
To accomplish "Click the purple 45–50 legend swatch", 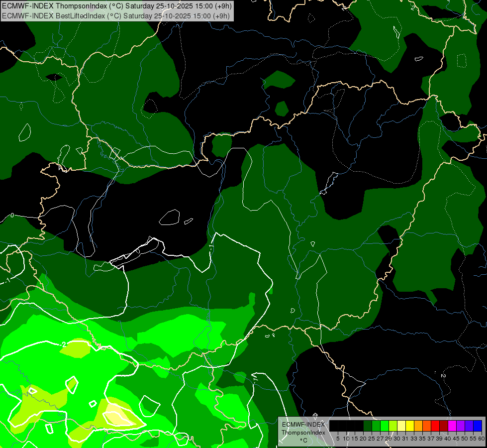I will pyautogui.click(x=460, y=426).
